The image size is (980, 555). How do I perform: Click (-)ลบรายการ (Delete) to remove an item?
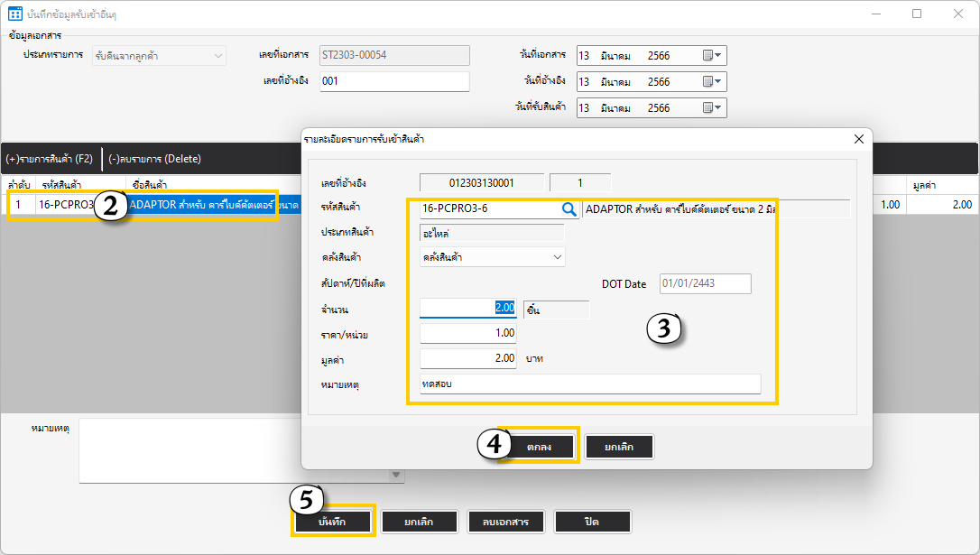click(154, 159)
